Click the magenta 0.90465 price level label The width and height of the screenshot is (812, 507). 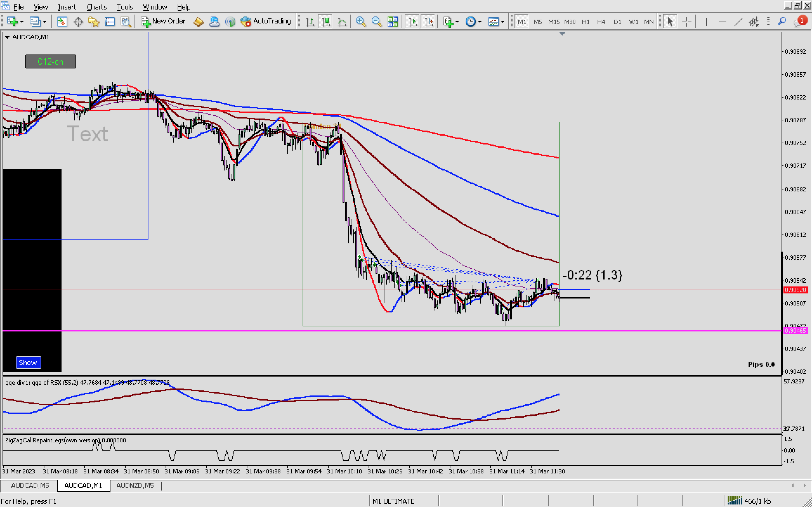795,331
